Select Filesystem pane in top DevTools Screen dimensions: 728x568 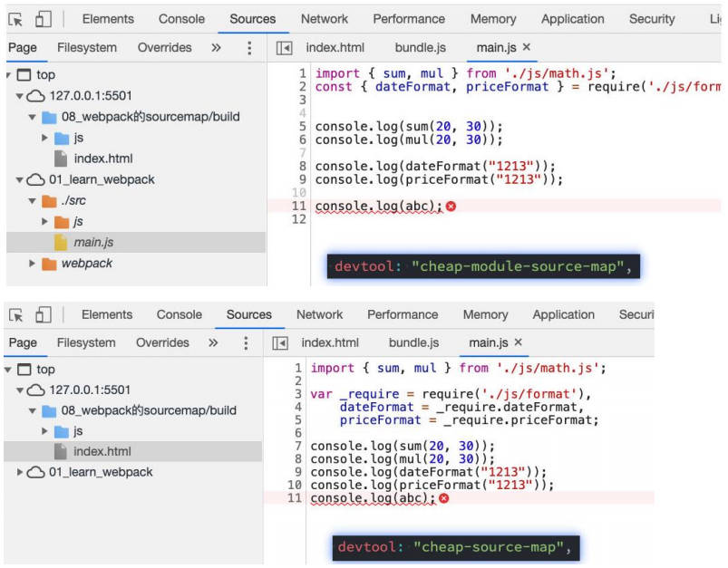coord(87,47)
